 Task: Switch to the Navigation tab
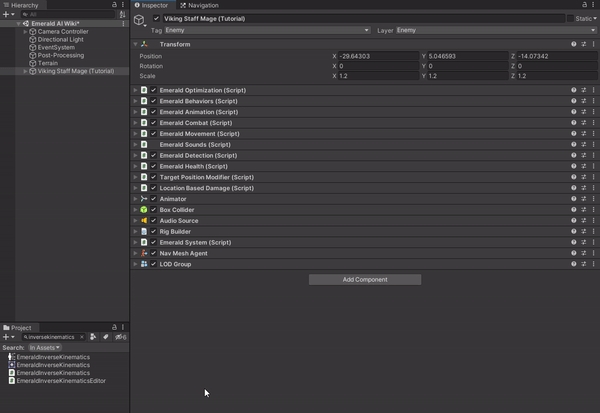click(x=202, y=5)
